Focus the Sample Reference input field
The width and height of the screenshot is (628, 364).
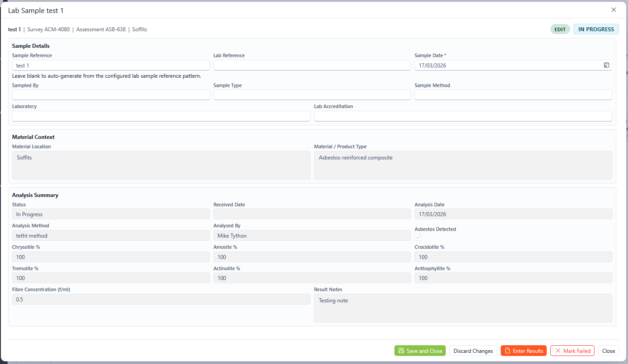coord(111,65)
